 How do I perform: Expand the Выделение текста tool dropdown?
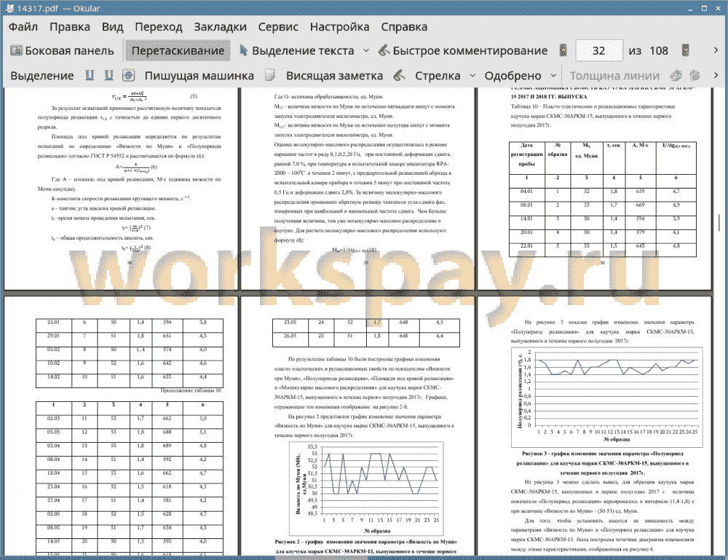366,51
